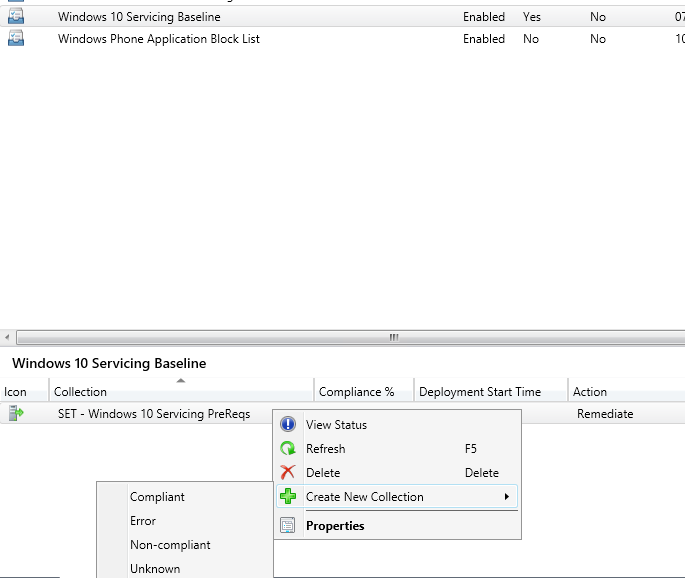The height and width of the screenshot is (578, 685).
Task: Sort by Deployment Start Time column header
Action: tap(491, 390)
